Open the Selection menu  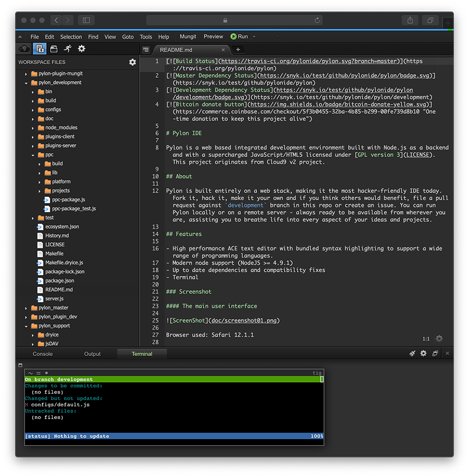coord(71,37)
